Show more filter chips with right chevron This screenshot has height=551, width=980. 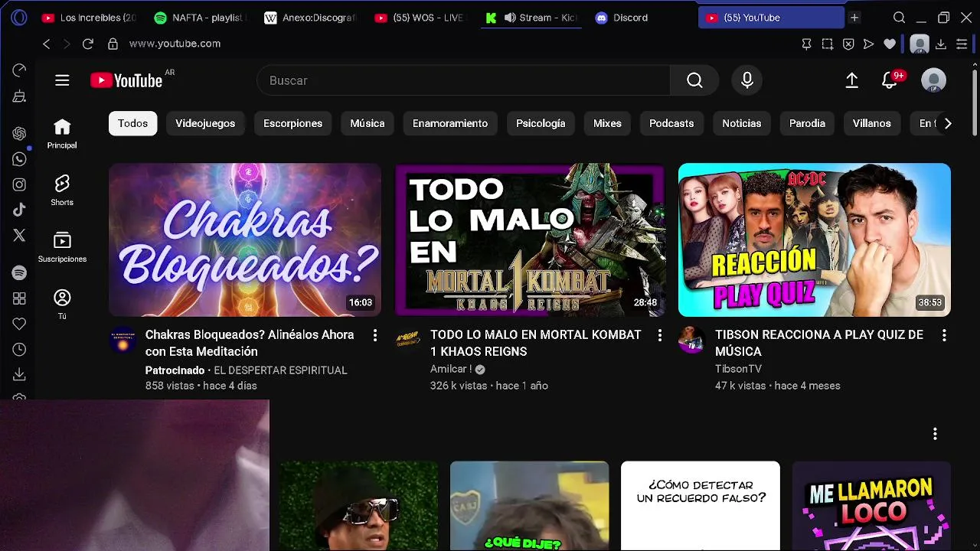coord(948,123)
